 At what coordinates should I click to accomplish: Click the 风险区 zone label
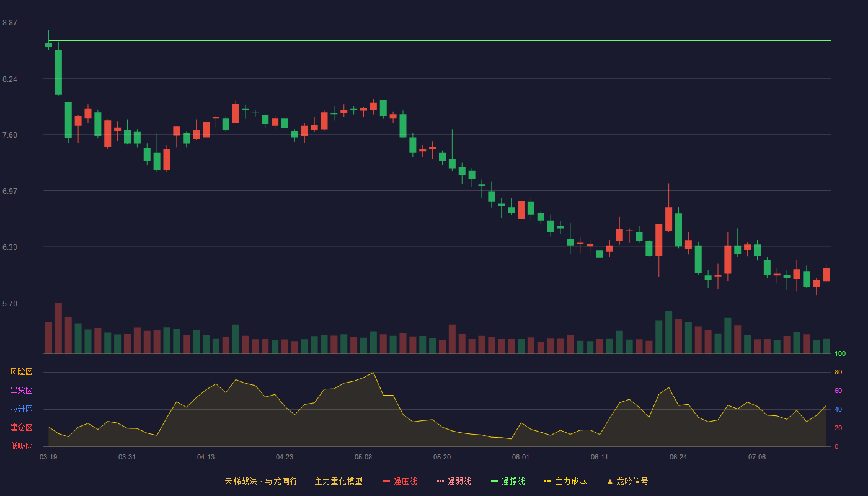(x=21, y=372)
